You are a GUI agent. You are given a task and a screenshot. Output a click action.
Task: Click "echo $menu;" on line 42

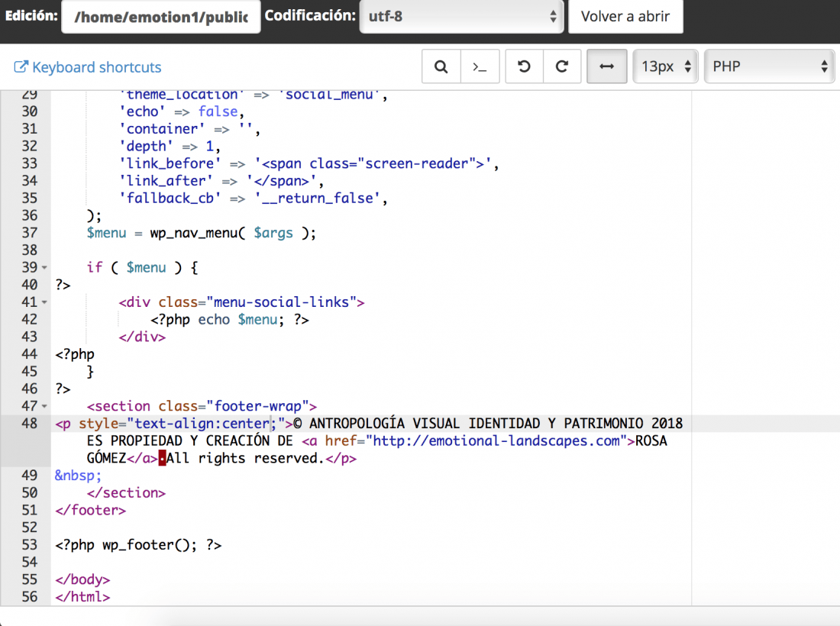(x=241, y=320)
